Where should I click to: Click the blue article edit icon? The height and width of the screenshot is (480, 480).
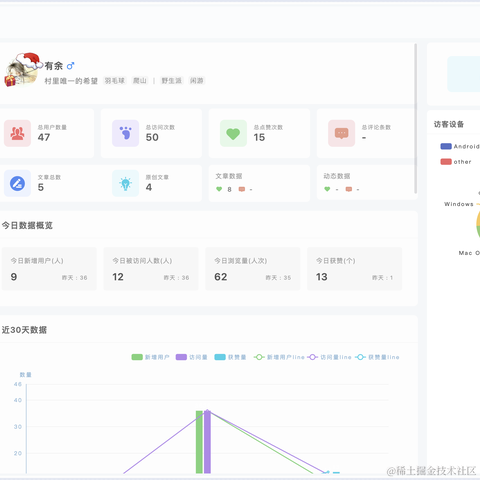point(17,183)
